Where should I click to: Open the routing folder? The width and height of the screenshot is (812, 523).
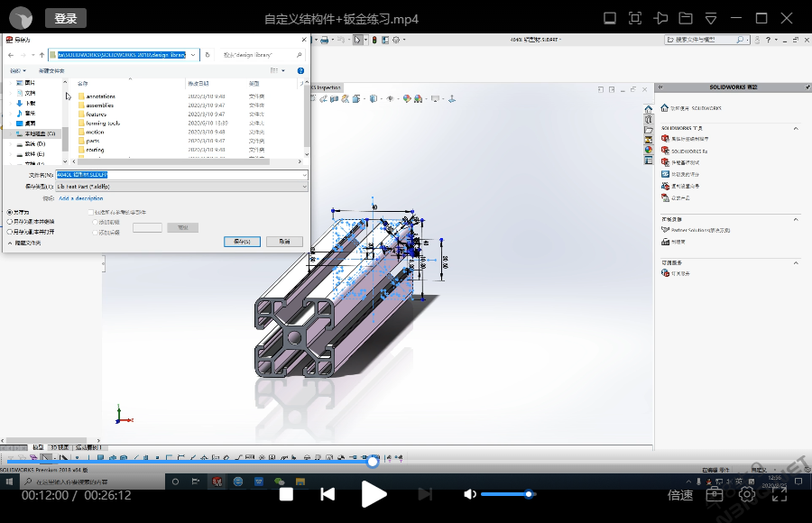point(95,150)
